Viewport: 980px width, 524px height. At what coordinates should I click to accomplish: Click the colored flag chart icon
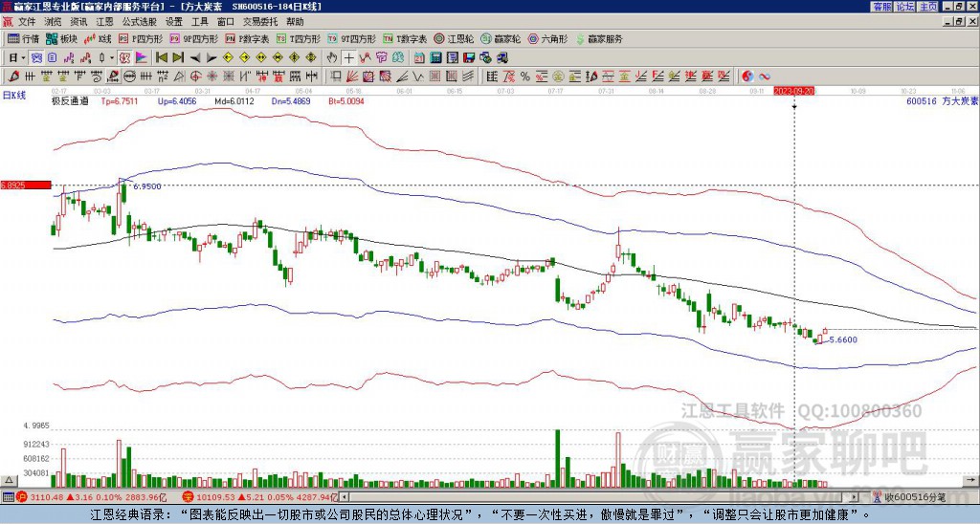point(142,58)
